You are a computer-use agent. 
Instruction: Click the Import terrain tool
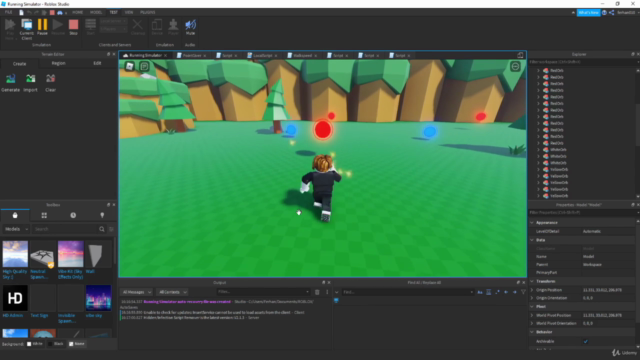(30, 82)
